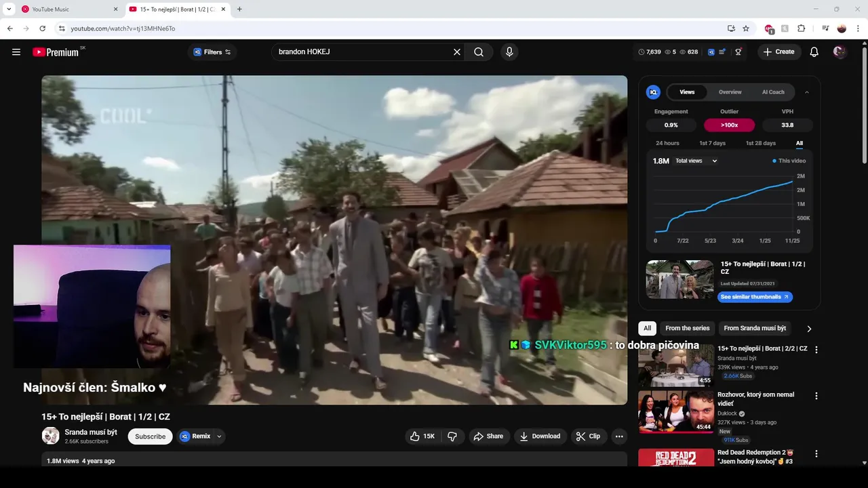Screen dimensions: 868x488
Task: Dislike the video with thumbs down
Action: click(x=452, y=436)
